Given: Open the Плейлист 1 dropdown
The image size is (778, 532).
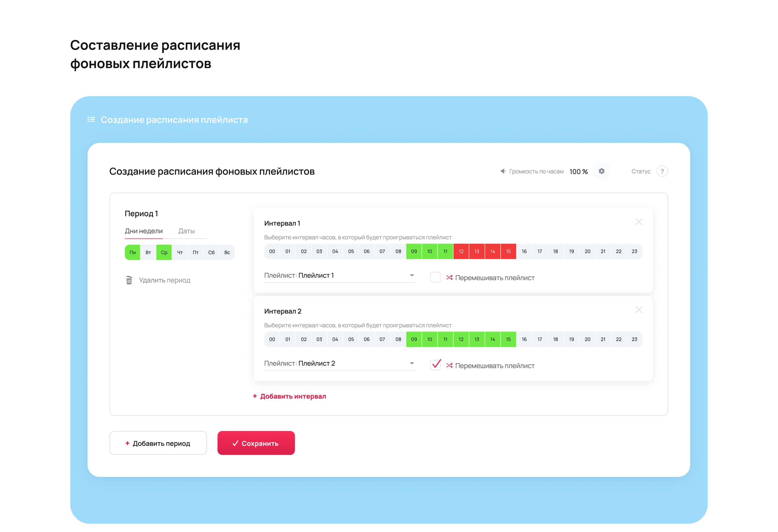Looking at the screenshot, I should pyautogui.click(x=339, y=275).
